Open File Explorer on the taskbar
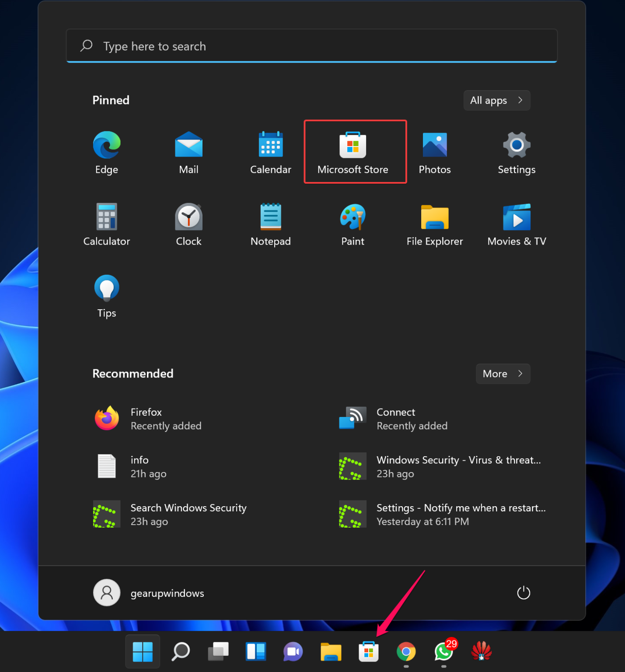625x672 pixels. [x=331, y=652]
